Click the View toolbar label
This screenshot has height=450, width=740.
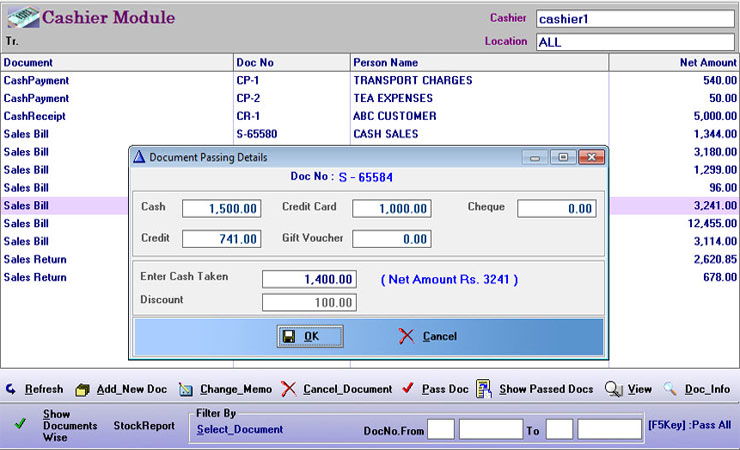(639, 389)
